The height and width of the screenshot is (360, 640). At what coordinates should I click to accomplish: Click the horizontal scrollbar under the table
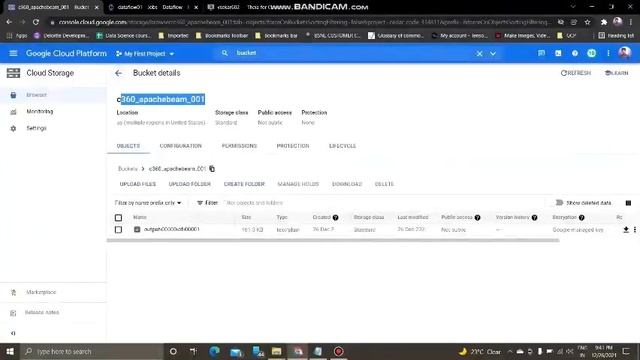click(x=333, y=240)
